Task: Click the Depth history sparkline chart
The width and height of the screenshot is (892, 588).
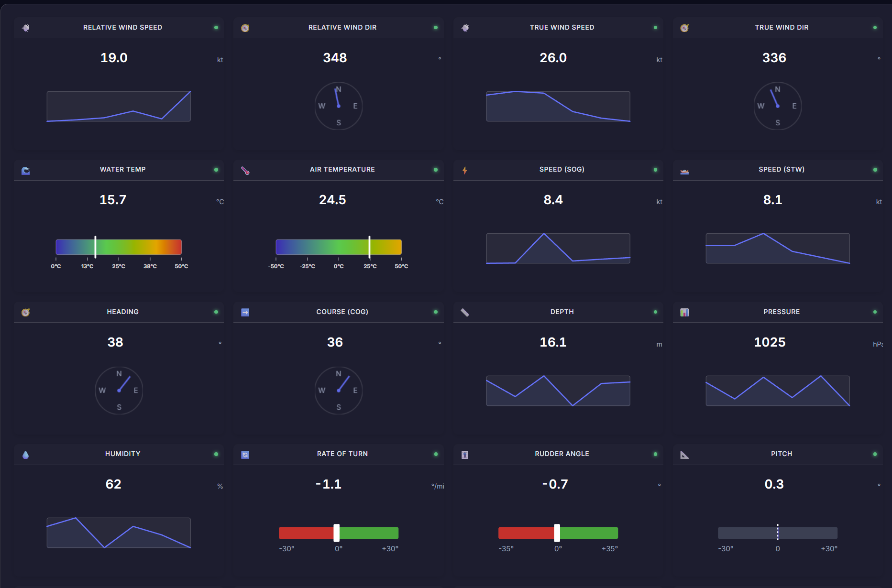Action: (x=558, y=391)
